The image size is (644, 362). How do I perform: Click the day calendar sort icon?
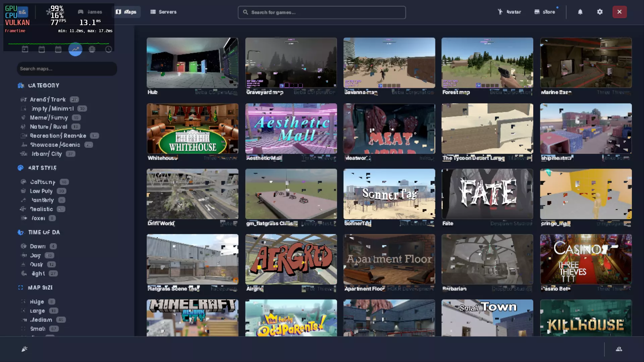coord(25,49)
